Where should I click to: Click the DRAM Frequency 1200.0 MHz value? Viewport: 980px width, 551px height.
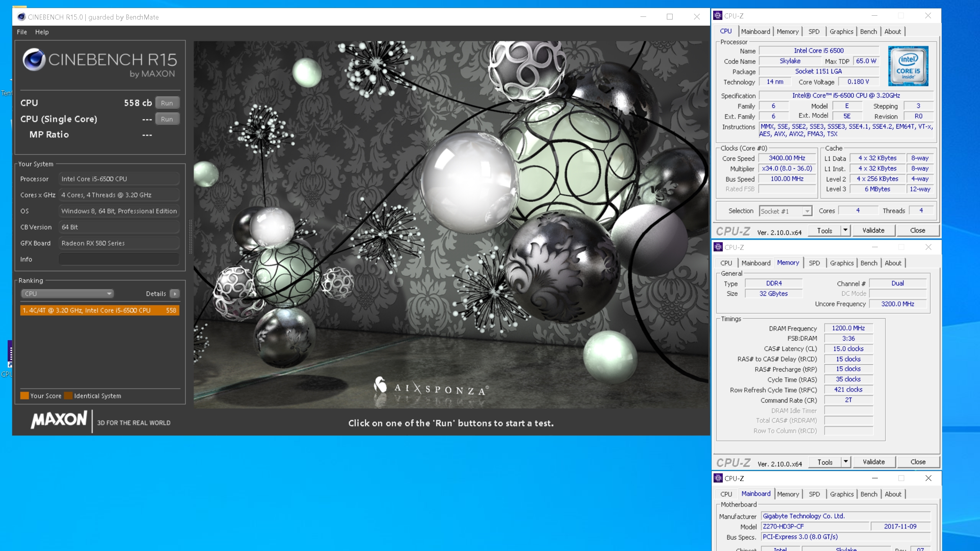[848, 328]
